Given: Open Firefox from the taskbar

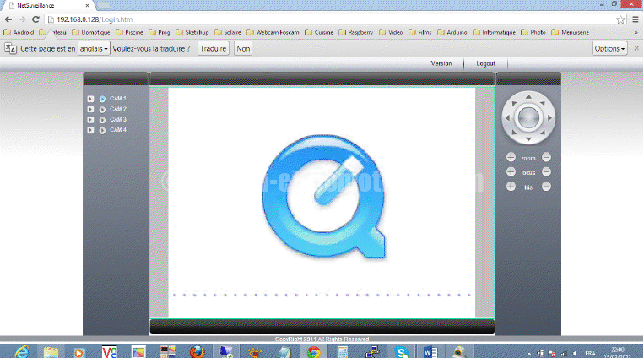Looking at the screenshot, I should click(198, 352).
